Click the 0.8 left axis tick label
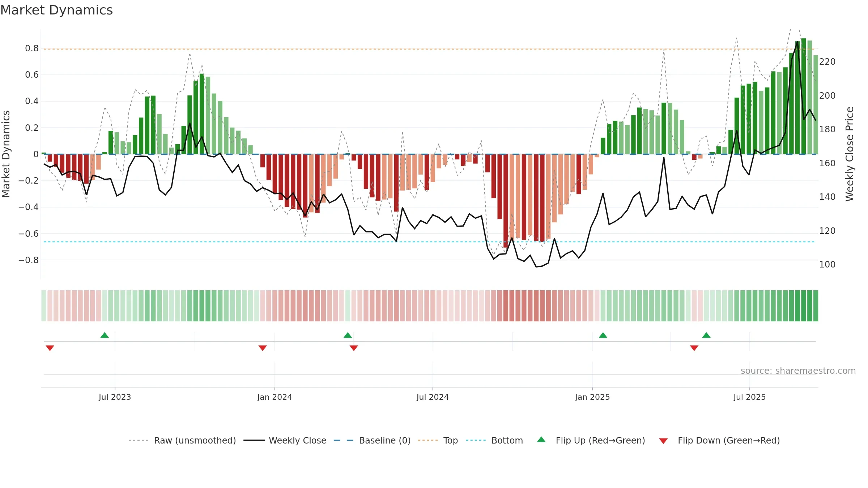This screenshot has height=488, width=868. 32,48
